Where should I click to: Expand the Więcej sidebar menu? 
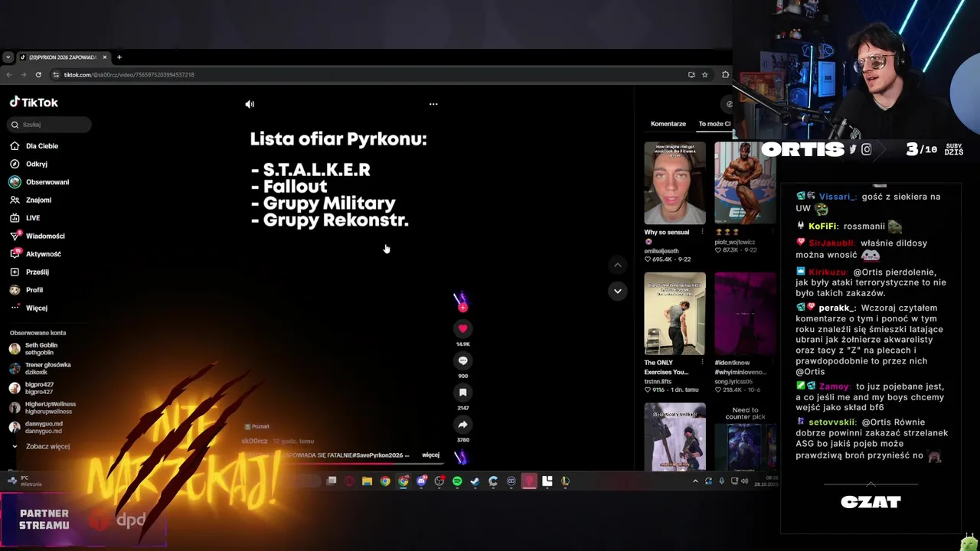pos(29,308)
